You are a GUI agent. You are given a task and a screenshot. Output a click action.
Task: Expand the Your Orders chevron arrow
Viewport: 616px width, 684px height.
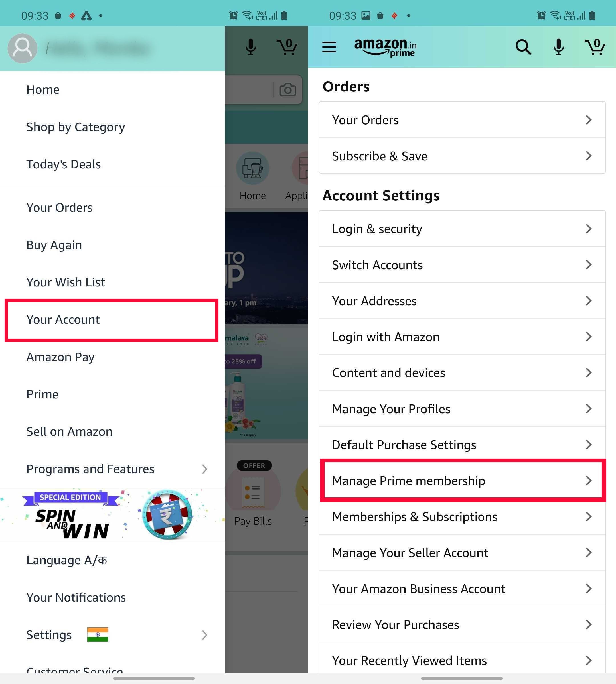pyautogui.click(x=589, y=120)
